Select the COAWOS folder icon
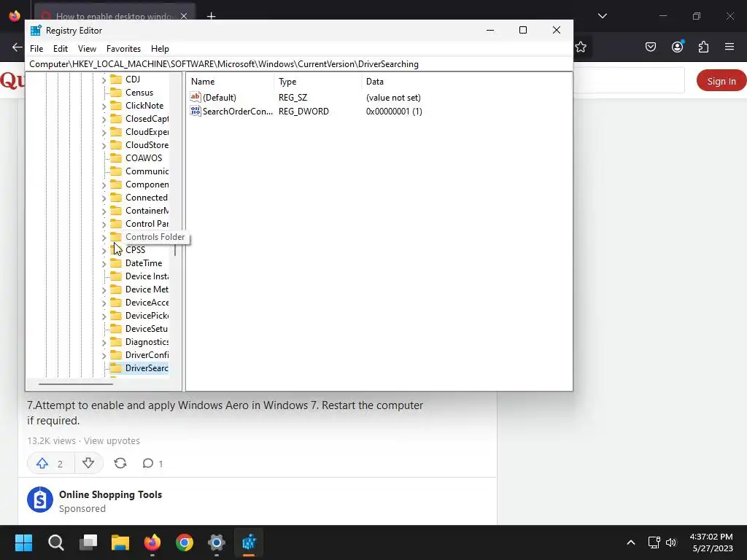The height and width of the screenshot is (560, 747). click(116, 158)
